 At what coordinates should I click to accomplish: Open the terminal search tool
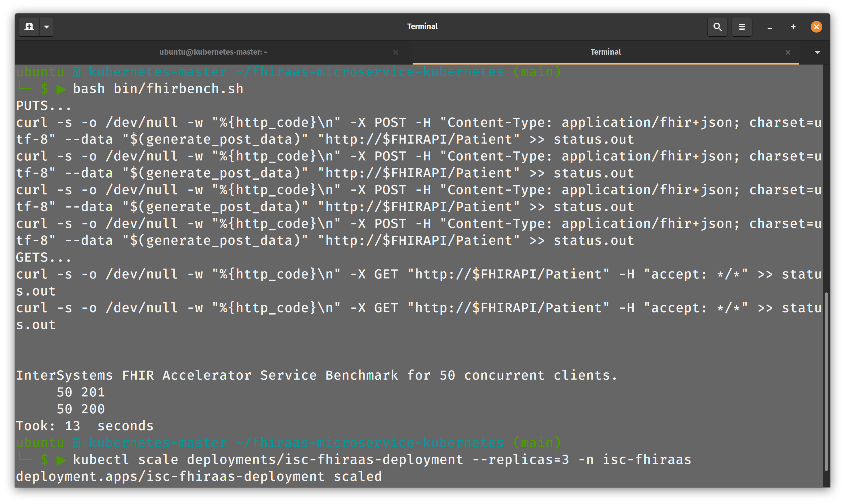click(717, 26)
